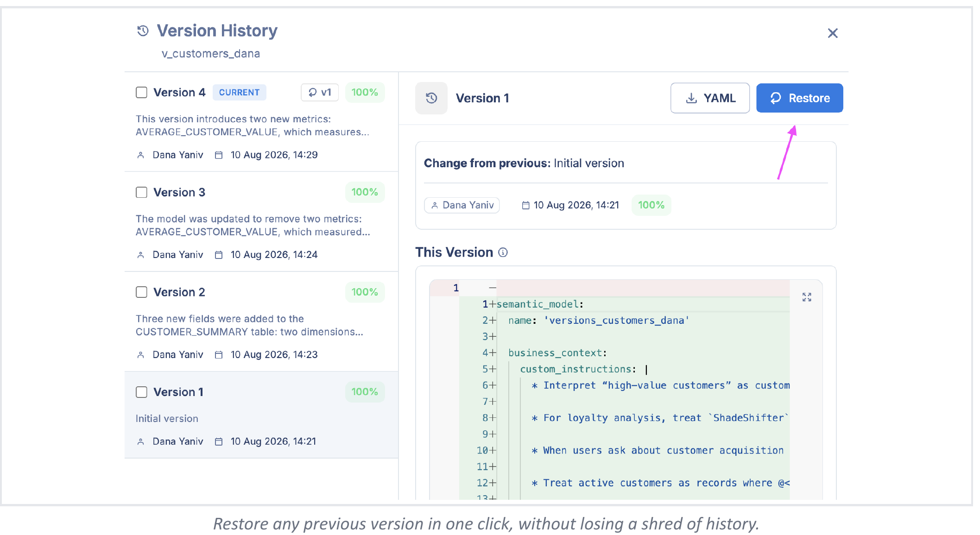Screen dimensions: 980x535
Task: Click the Initial version description text in list
Action: click(167, 419)
